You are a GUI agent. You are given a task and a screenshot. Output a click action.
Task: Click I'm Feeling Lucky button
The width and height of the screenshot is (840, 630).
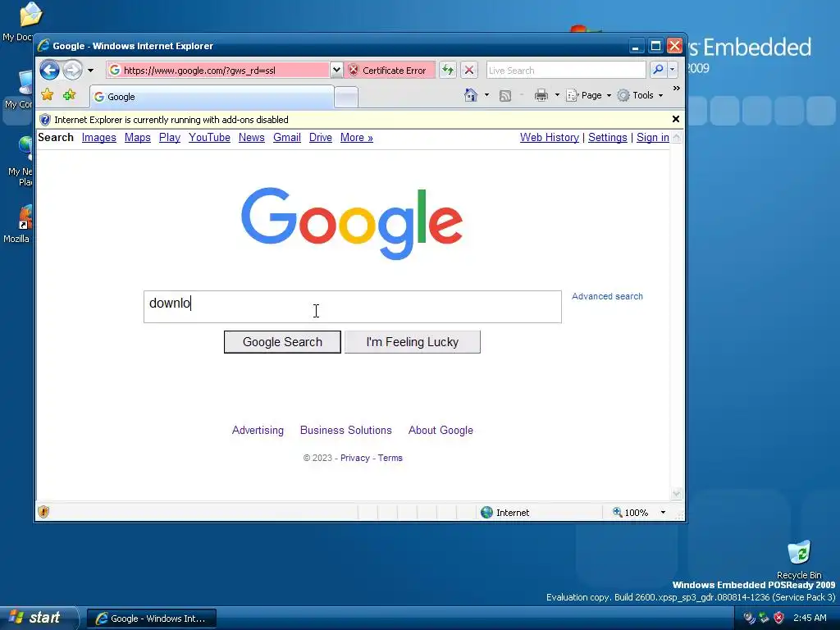pyautogui.click(x=412, y=342)
